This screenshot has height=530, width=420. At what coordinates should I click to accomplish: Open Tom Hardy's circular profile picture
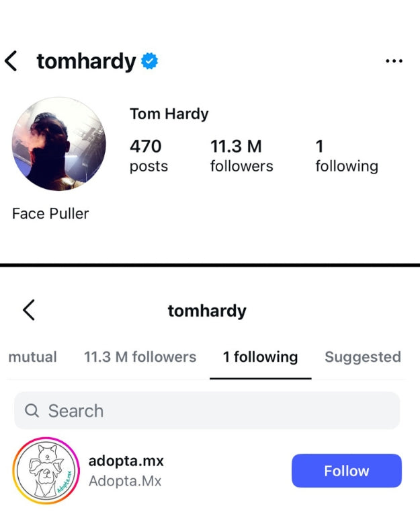click(x=58, y=144)
